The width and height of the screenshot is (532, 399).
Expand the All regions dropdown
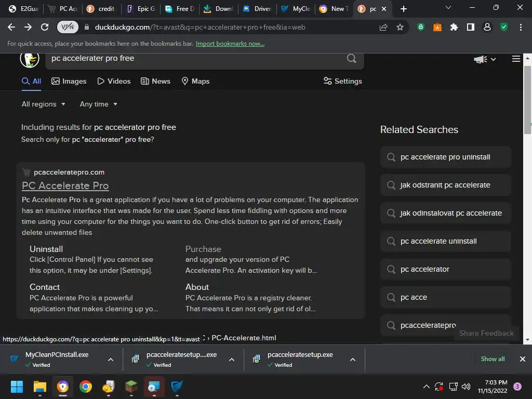44,104
